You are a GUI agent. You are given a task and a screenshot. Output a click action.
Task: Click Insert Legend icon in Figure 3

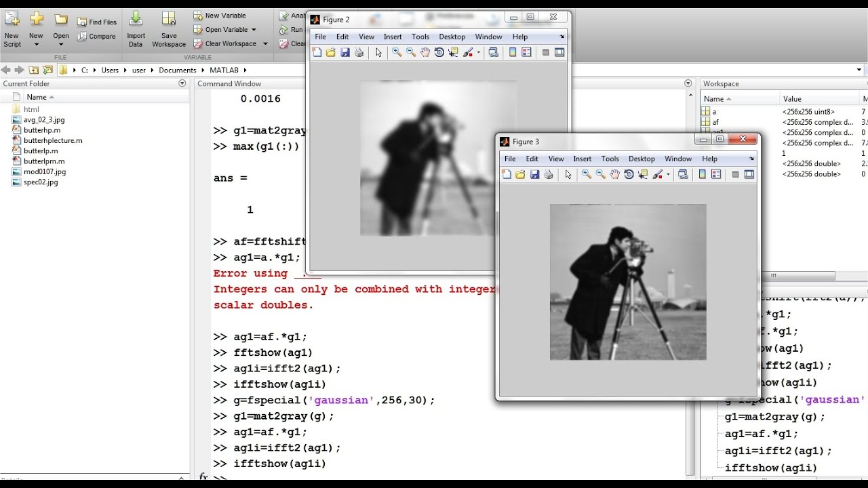[716, 174]
